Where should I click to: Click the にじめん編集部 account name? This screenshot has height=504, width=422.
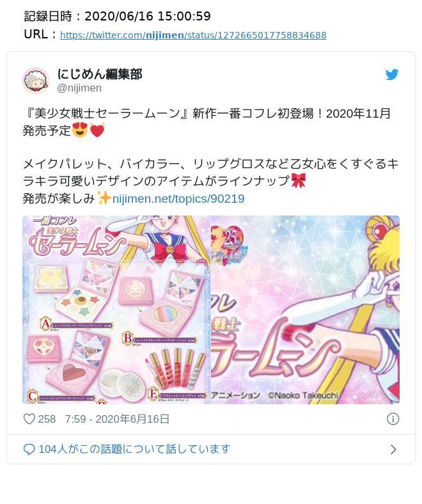[100, 74]
